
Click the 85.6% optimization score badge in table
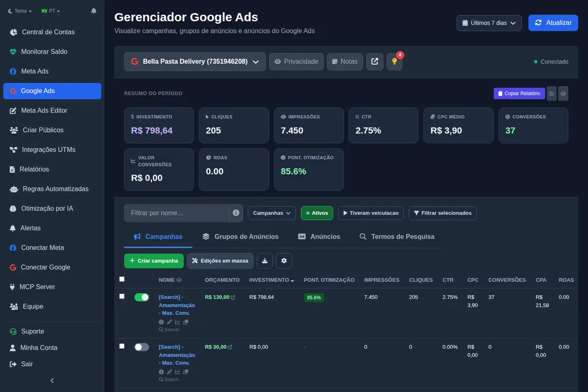(x=314, y=297)
